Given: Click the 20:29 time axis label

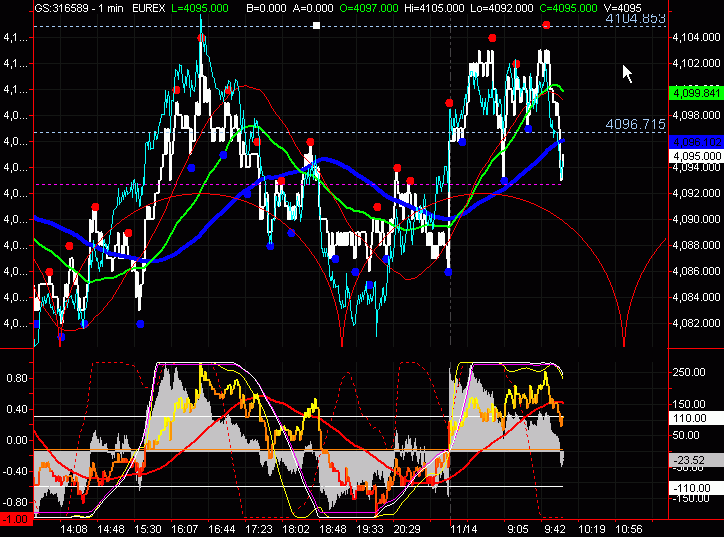Looking at the screenshot, I should click(407, 530).
